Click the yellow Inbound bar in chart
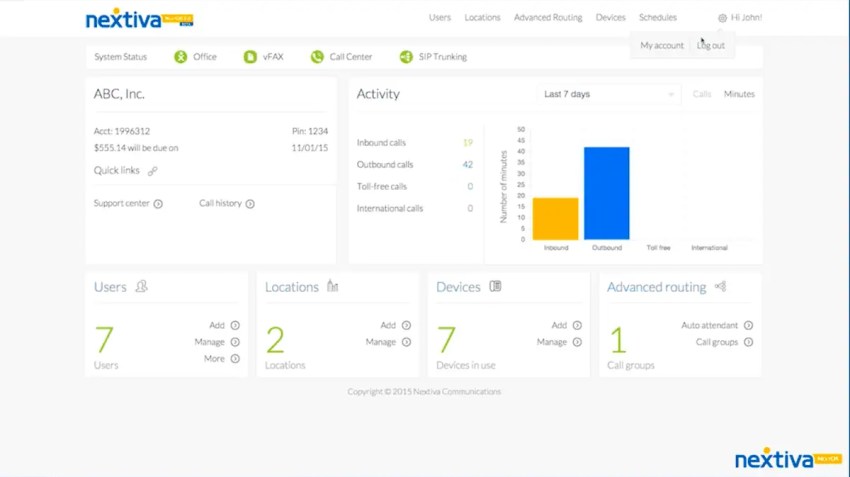This screenshot has height=477, width=850. 555,218
